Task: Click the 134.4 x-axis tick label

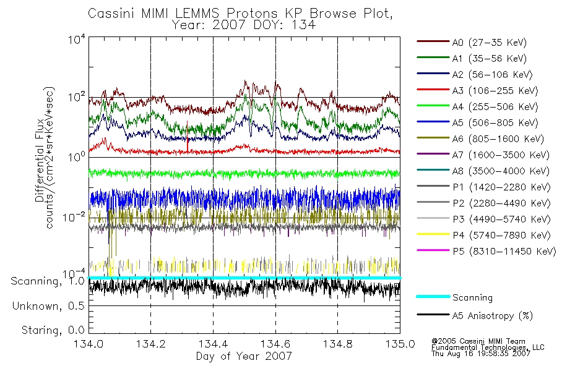Action: pyautogui.click(x=213, y=344)
